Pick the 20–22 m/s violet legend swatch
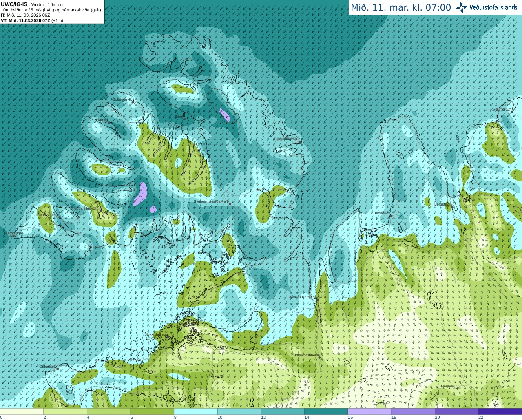The width and height of the screenshot is (522, 420). (x=457, y=411)
